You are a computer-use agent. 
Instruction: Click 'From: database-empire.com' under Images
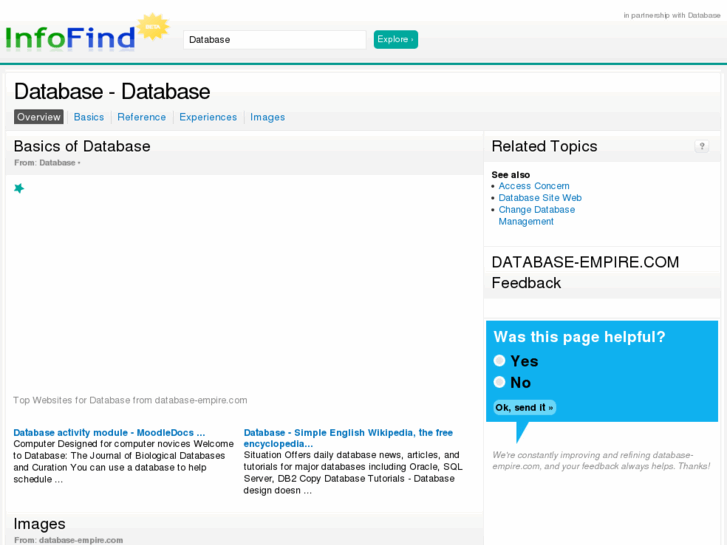69,540
